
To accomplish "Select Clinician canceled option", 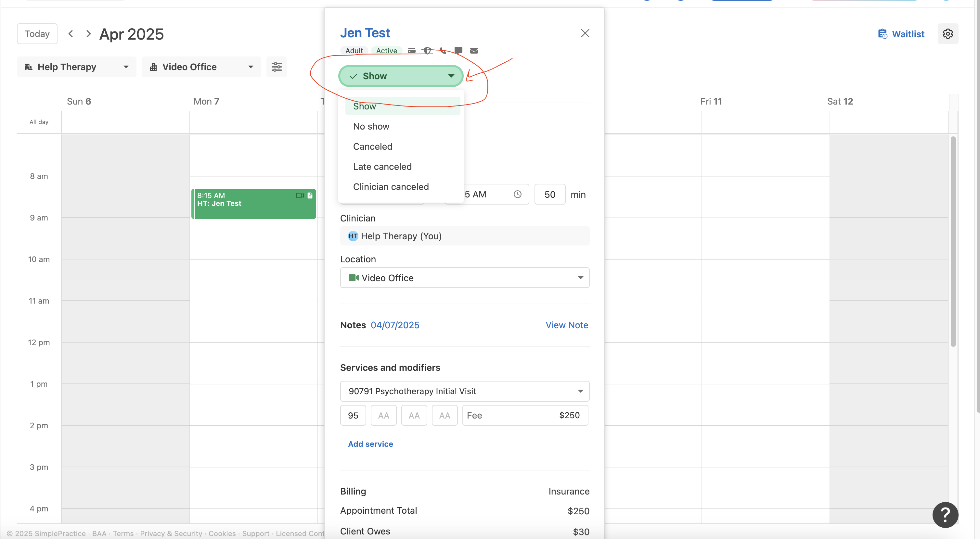I will pyautogui.click(x=391, y=187).
